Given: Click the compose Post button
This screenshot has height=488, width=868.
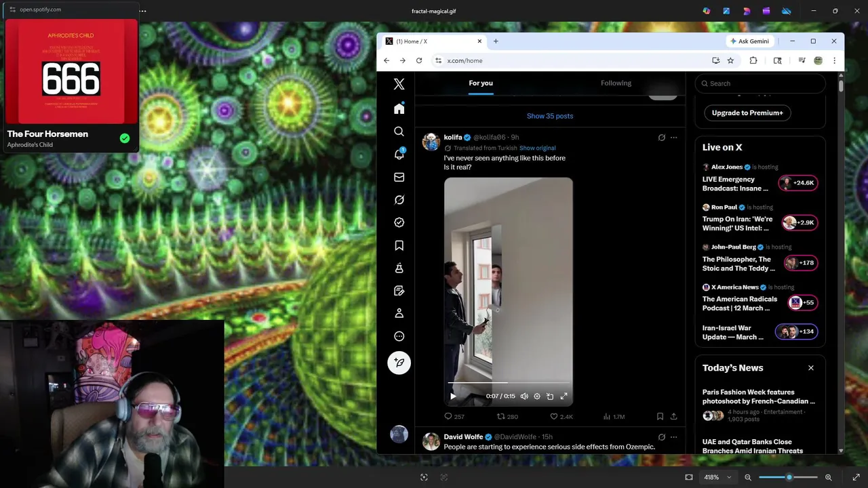Looking at the screenshot, I should click(x=399, y=363).
